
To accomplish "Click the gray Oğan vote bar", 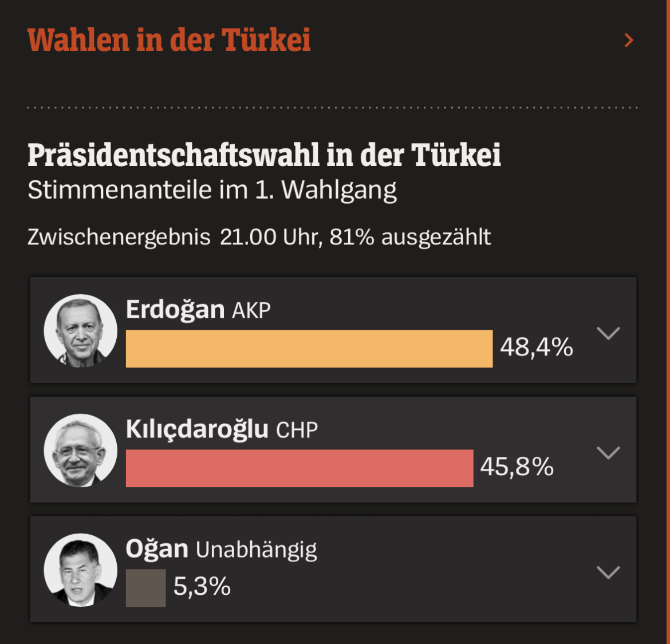I will pos(145,588).
